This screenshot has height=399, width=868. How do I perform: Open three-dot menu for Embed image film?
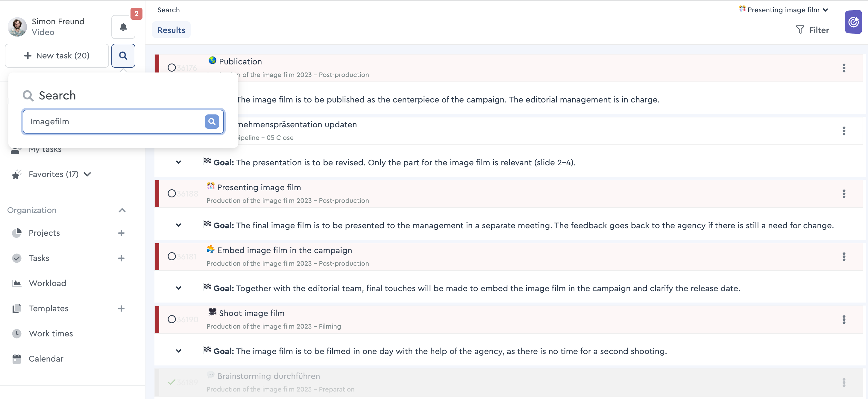pyautogui.click(x=844, y=257)
